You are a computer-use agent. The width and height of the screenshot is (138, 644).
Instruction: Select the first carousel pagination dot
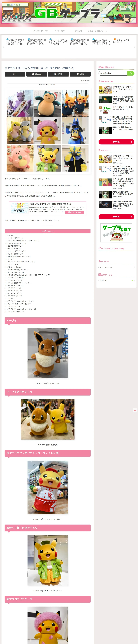click(64, 60)
